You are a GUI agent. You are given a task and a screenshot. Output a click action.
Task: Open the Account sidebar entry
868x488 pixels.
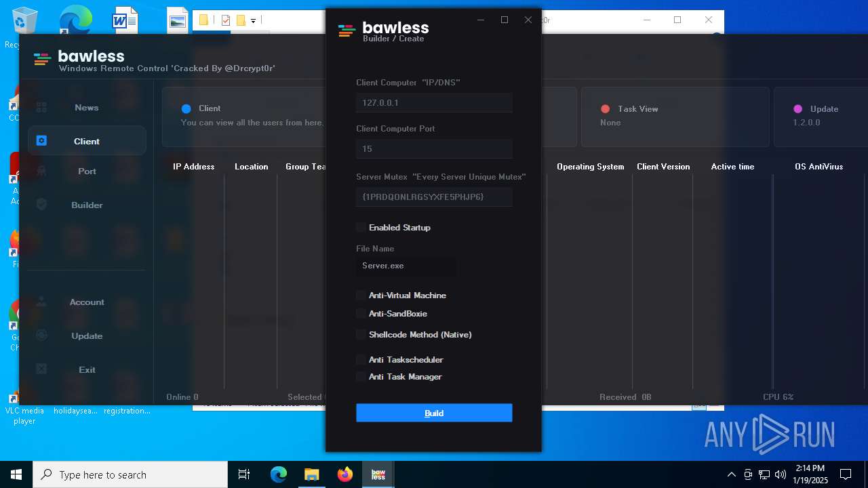pyautogui.click(x=87, y=302)
